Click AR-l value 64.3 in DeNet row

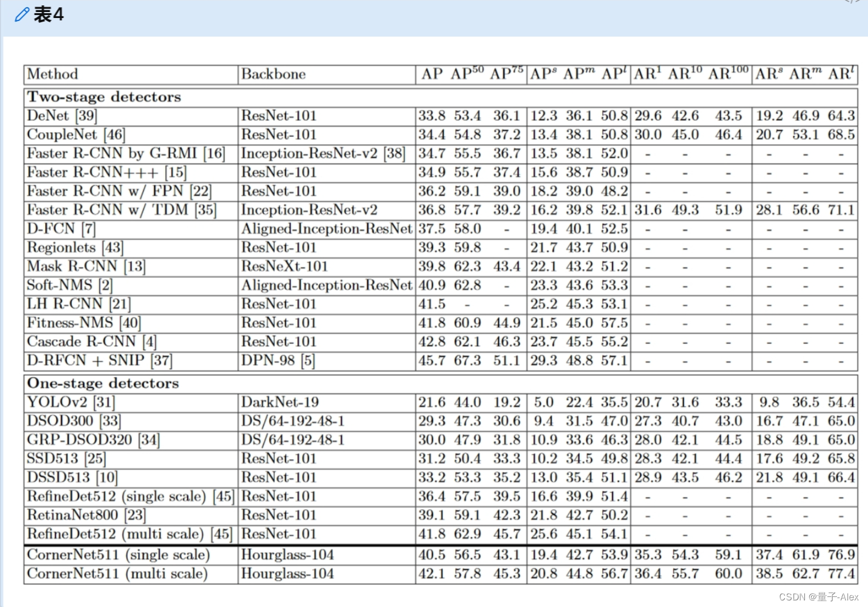(842, 116)
